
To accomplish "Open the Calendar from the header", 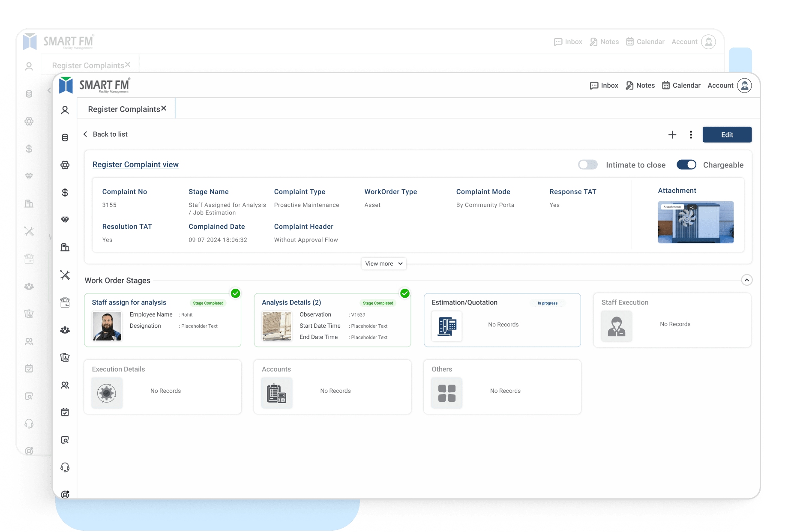I will click(681, 85).
